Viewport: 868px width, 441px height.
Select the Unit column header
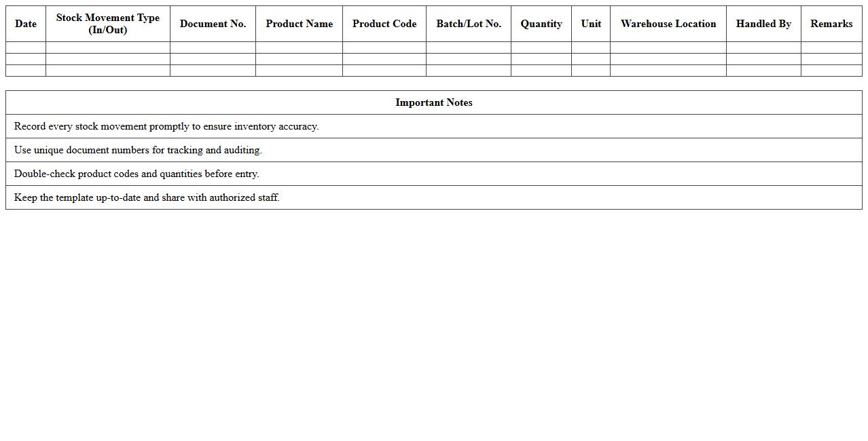pyautogui.click(x=591, y=24)
